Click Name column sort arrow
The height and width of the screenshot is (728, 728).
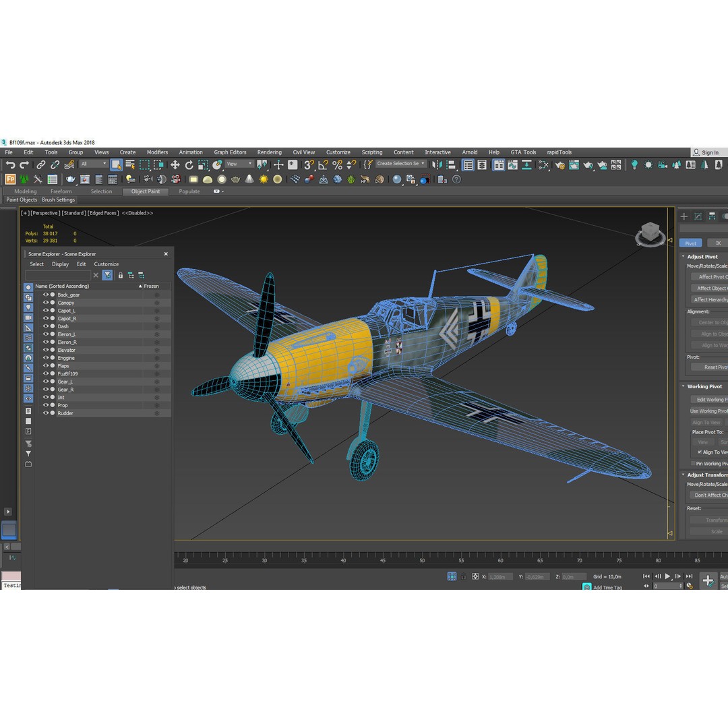[140, 286]
